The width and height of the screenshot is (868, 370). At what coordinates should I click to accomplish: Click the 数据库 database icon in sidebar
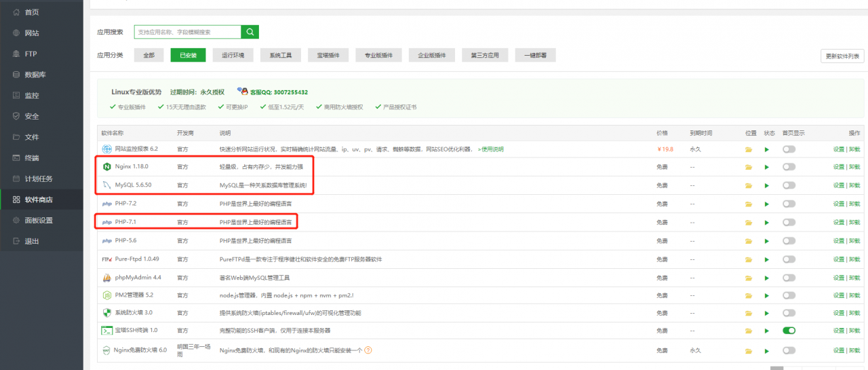16,75
